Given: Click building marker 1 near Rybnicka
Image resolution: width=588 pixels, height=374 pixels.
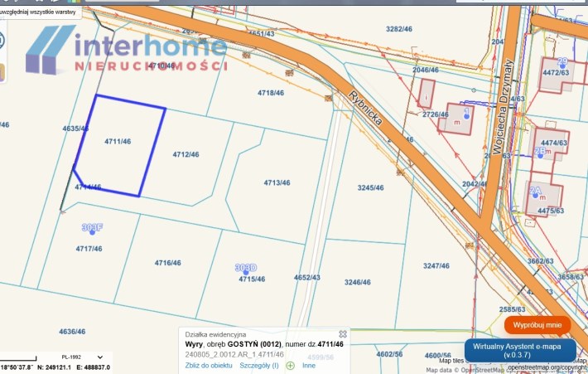Looking at the screenshot, I should point(466,114).
